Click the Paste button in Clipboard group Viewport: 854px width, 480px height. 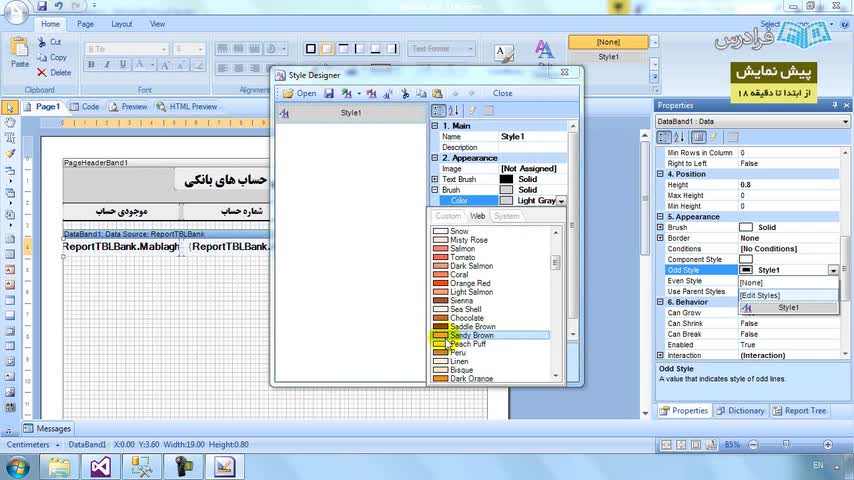(x=20, y=53)
